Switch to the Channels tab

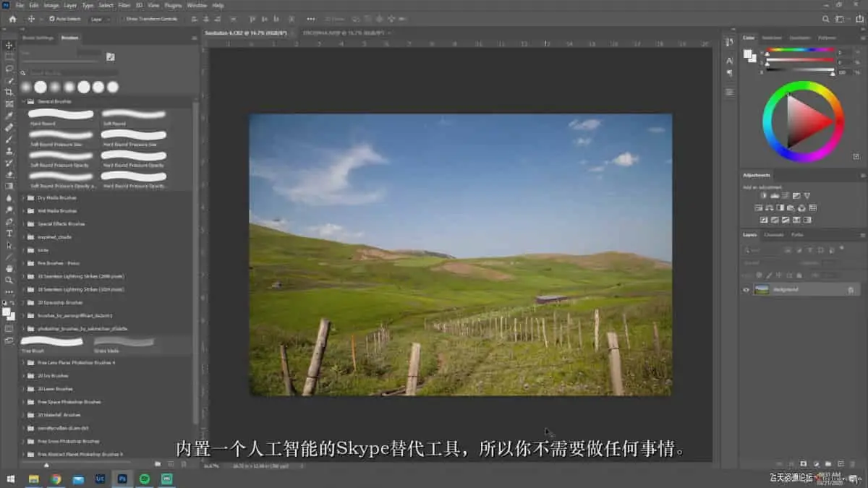(774, 235)
